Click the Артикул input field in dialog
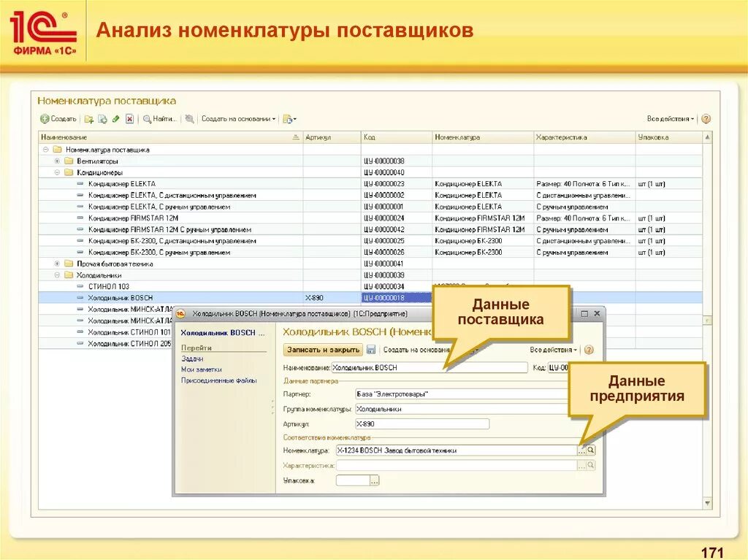 tap(422, 424)
